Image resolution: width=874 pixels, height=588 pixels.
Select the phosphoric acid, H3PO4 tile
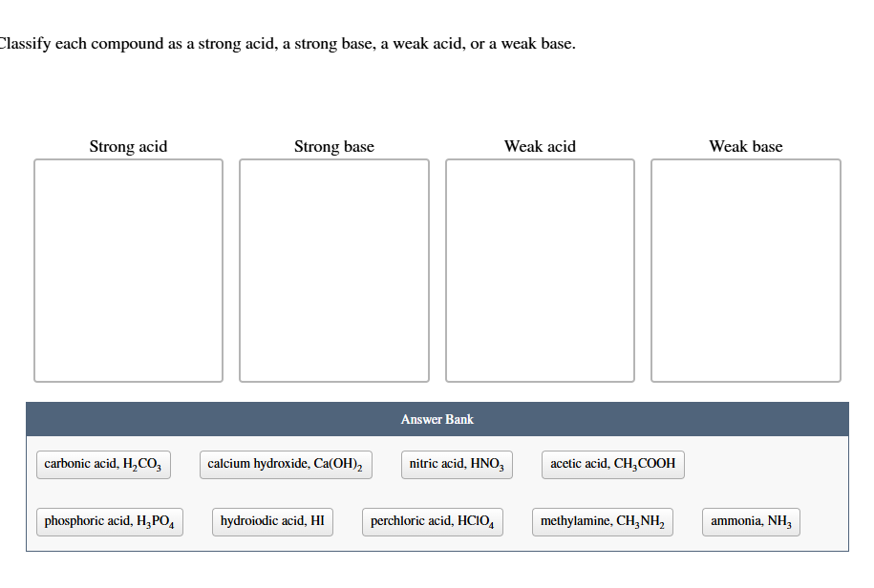(x=109, y=521)
